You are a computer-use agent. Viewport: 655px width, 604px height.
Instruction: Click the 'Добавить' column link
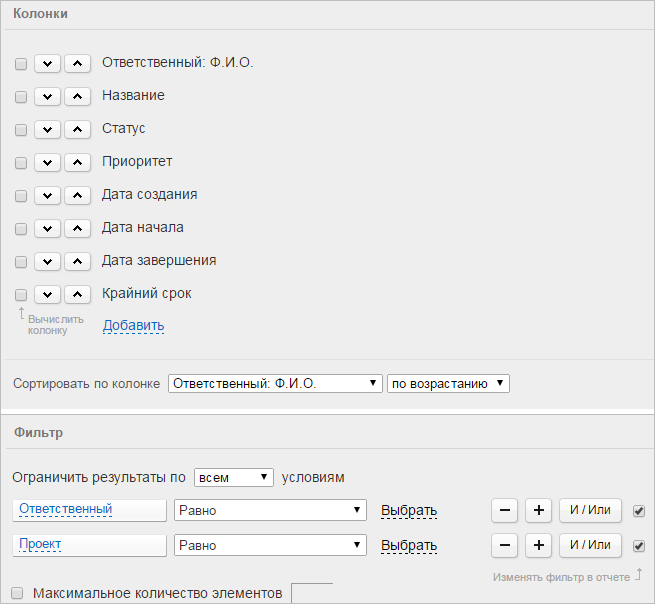coord(134,325)
